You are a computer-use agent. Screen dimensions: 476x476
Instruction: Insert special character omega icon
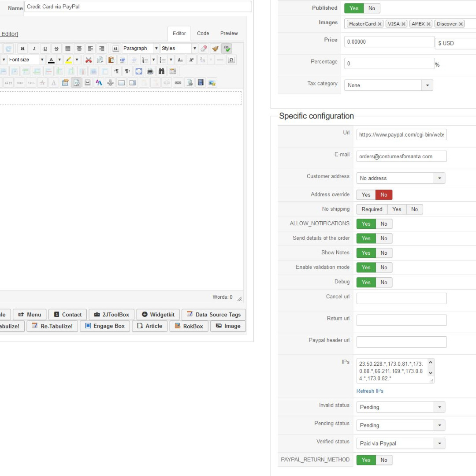point(231,60)
